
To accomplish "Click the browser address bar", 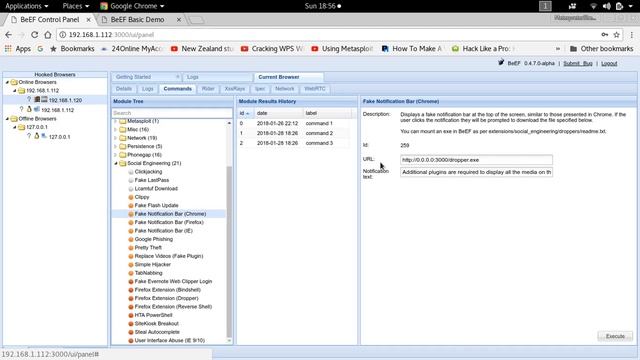I will (331, 35).
